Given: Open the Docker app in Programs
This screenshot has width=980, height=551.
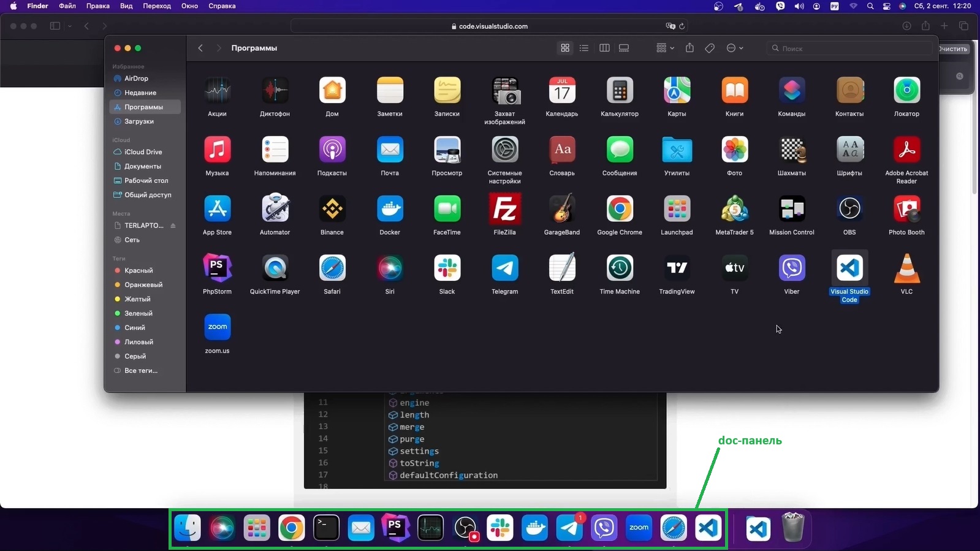Looking at the screenshot, I should (x=390, y=209).
